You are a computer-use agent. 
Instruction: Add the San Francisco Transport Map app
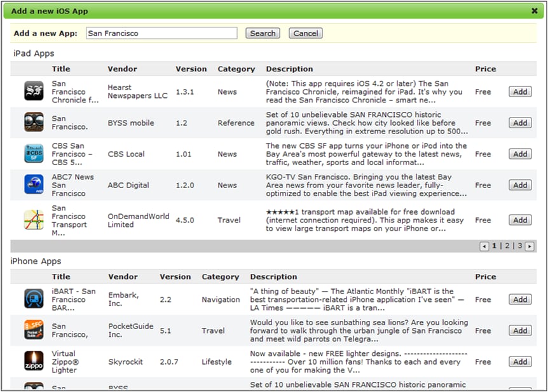(520, 220)
